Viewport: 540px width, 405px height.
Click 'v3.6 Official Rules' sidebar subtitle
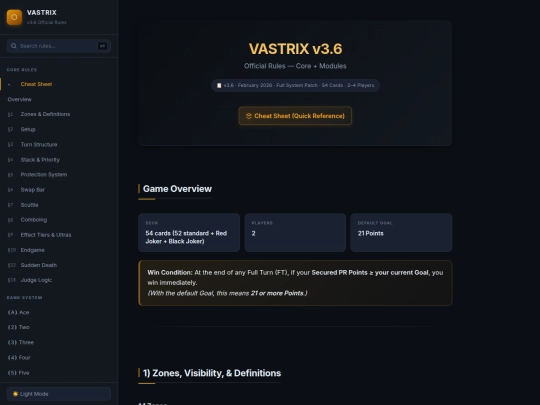pyautogui.click(x=46, y=22)
